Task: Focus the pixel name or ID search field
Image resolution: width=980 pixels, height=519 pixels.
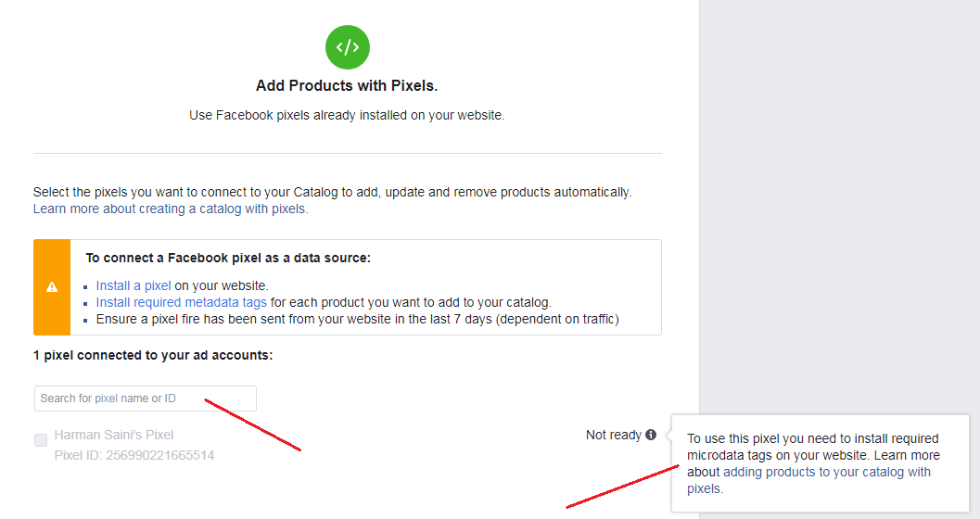Action: pos(146,399)
